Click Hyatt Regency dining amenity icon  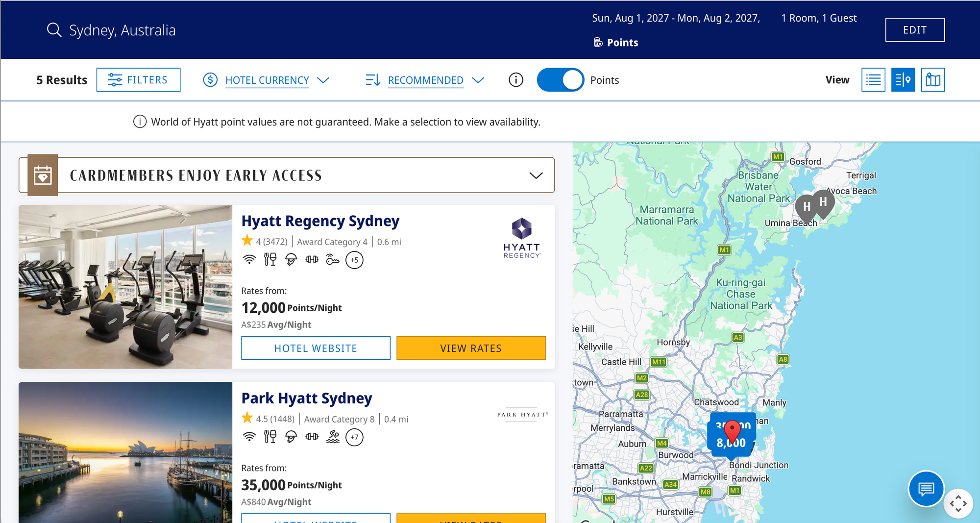270,259
